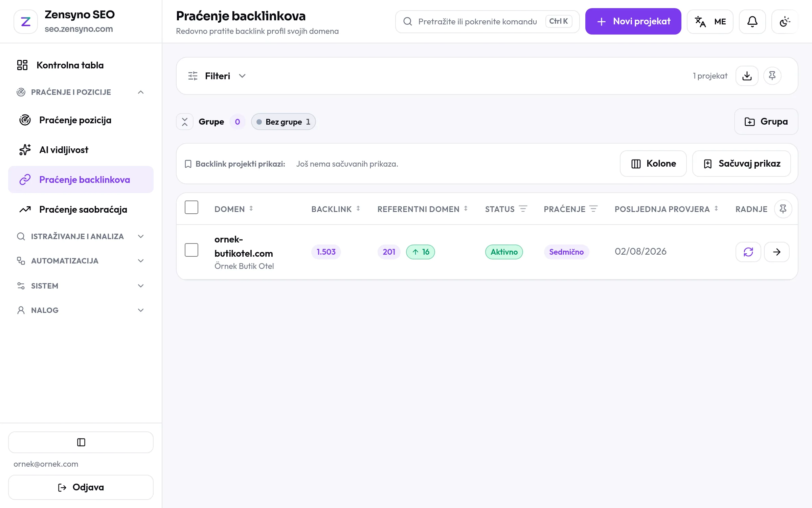Click the Zensyno Z logo
This screenshot has width=812, height=508.
[26, 22]
